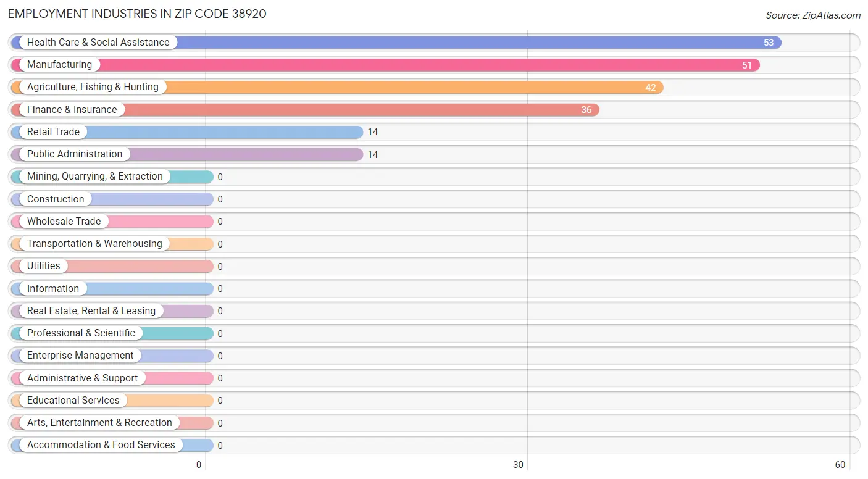Click the value 53 on Health Care bar
This screenshot has width=868, height=479.
click(769, 43)
